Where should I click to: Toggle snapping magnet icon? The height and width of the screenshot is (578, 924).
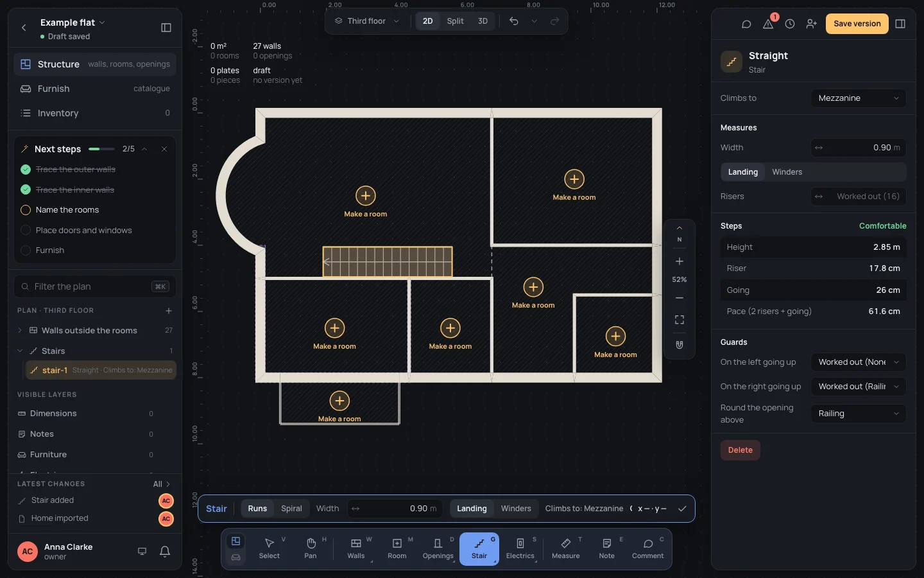coord(680,345)
